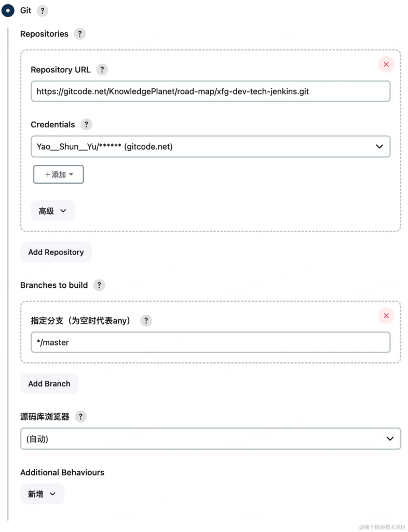Expand the 高级 advanced options
The width and height of the screenshot is (408, 532).
[52, 211]
